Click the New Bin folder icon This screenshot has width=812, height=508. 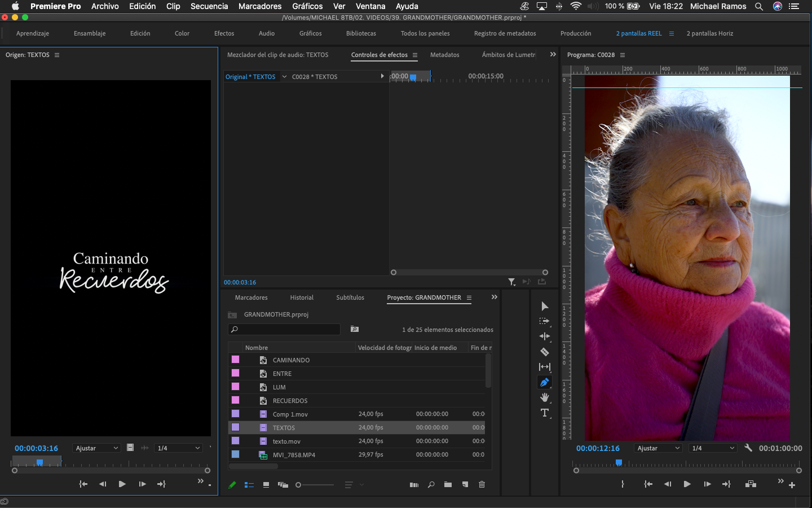448,484
